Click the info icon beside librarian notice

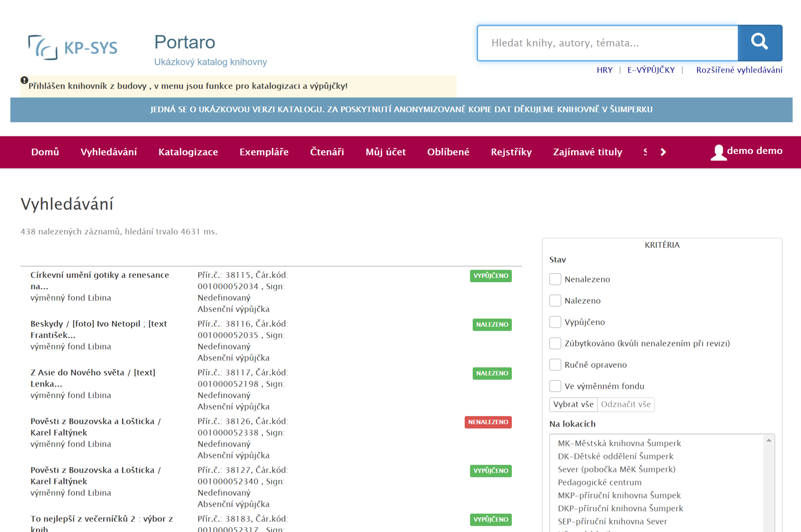(x=24, y=80)
